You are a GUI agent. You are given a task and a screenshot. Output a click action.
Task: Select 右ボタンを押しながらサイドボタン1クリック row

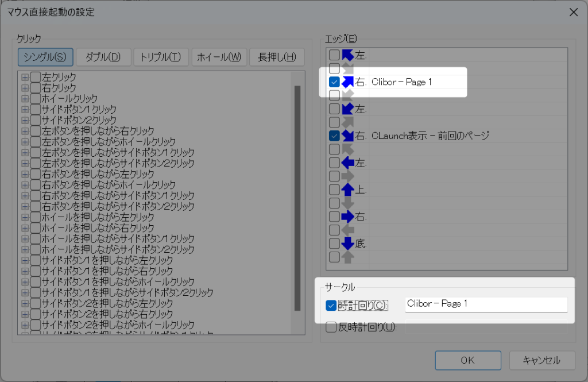tap(118, 196)
